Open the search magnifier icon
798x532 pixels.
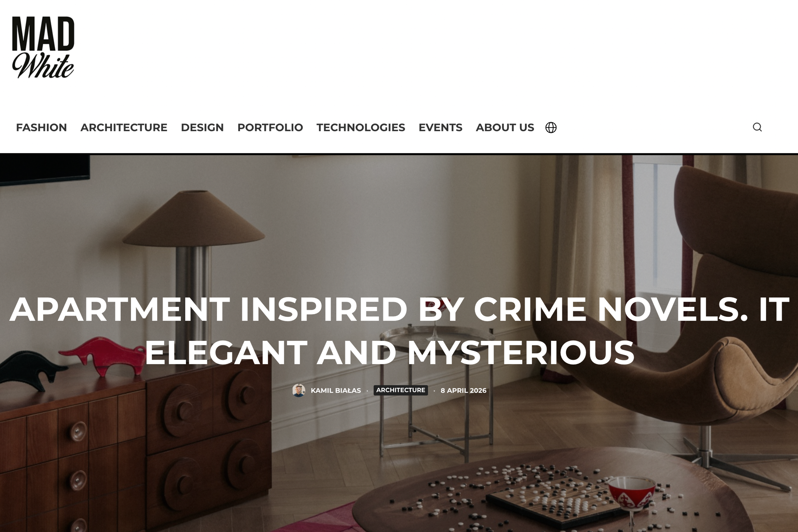(757, 127)
